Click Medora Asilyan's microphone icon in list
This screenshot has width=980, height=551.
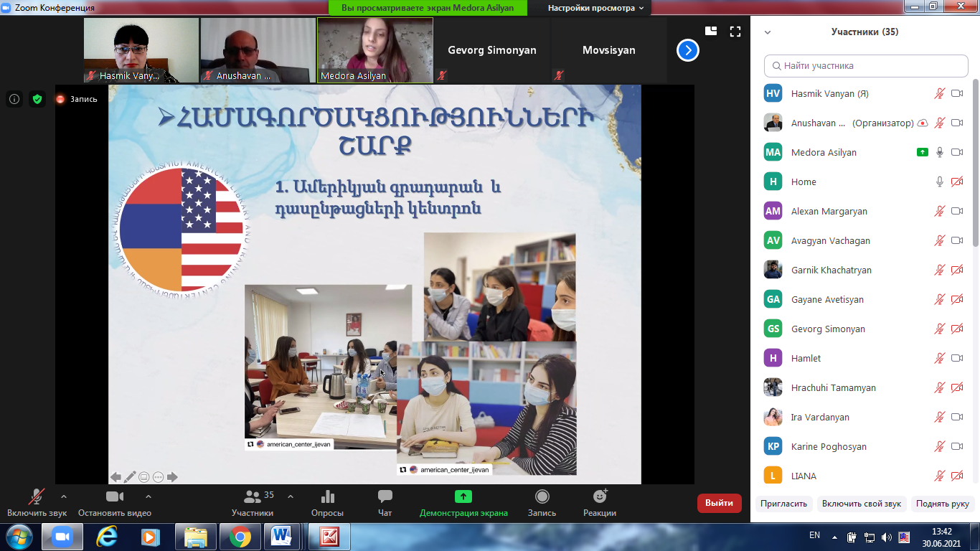pyautogui.click(x=940, y=152)
